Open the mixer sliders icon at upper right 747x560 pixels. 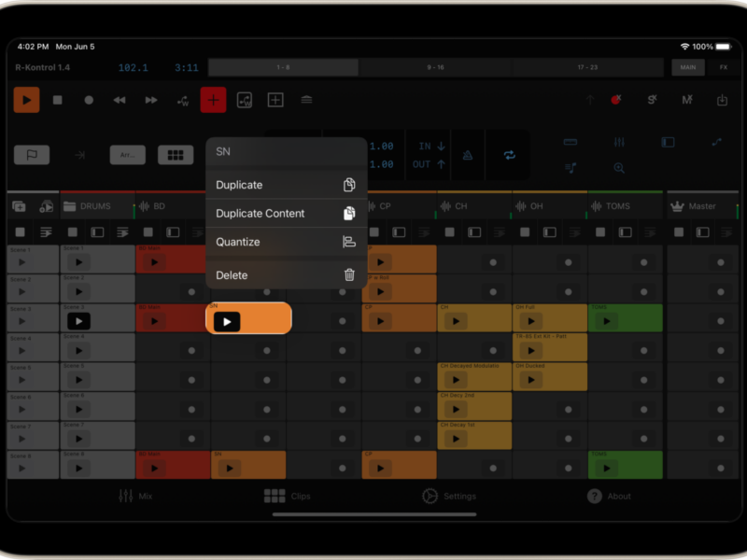pyautogui.click(x=619, y=142)
